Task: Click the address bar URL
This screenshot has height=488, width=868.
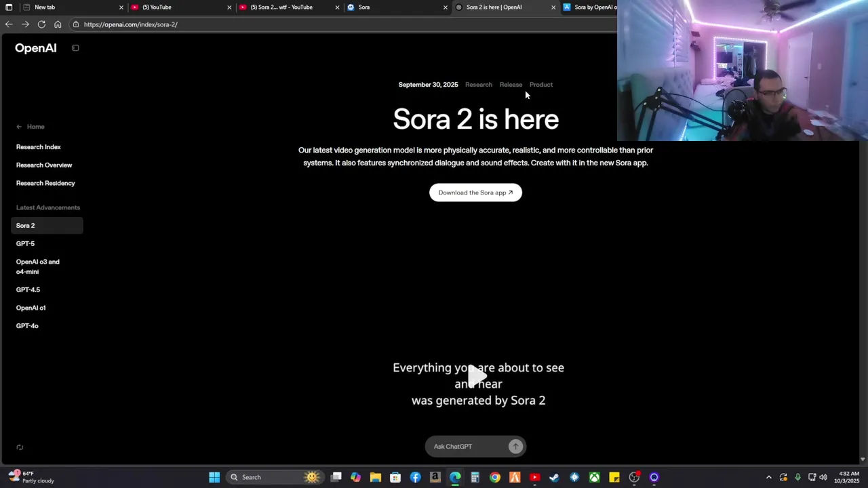Action: [x=131, y=24]
